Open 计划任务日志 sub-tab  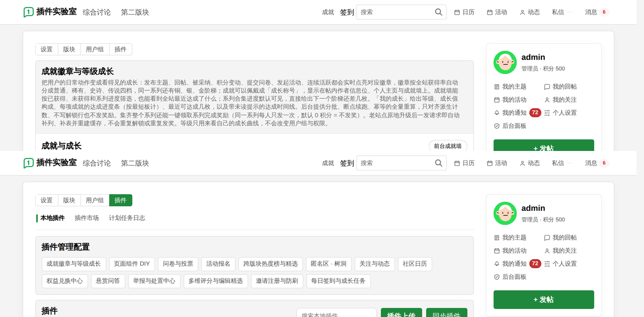pyautogui.click(x=127, y=218)
